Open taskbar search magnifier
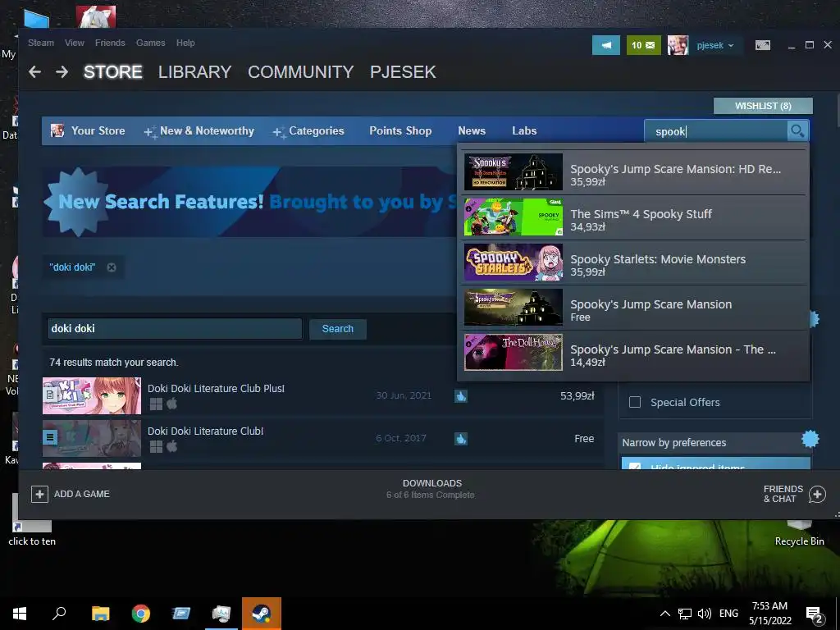Screen dimensions: 840x630 [x=59, y=614]
